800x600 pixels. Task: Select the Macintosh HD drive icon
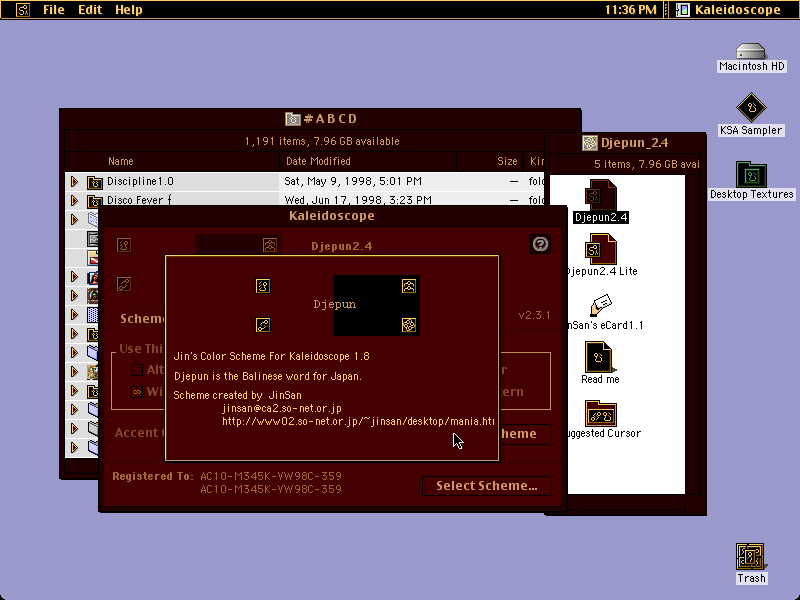751,51
